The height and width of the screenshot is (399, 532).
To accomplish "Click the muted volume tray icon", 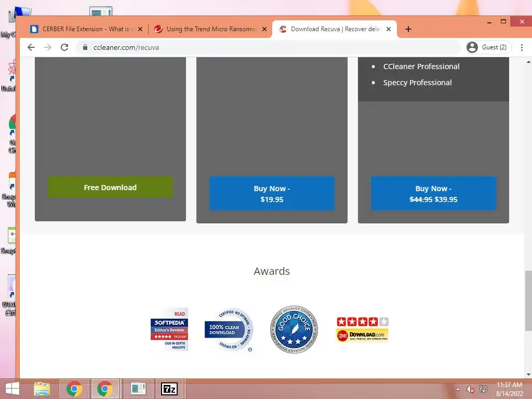I will point(470,389).
